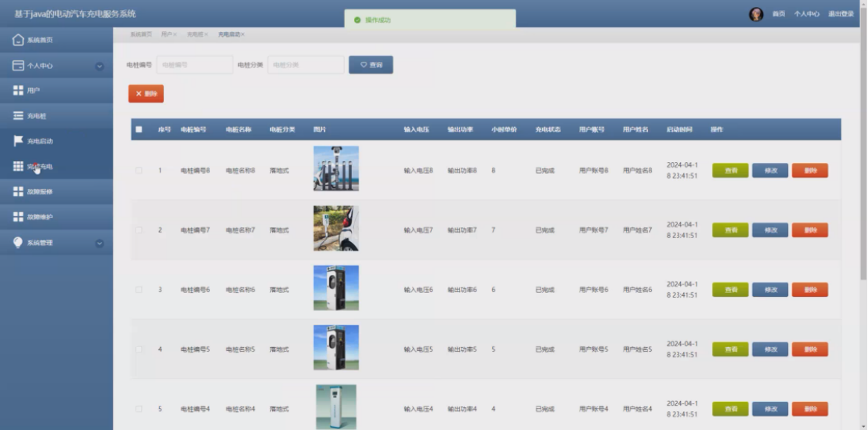Click the green check icon in 操作成功 toast
Screen dimensions: 868x430
[357, 20]
